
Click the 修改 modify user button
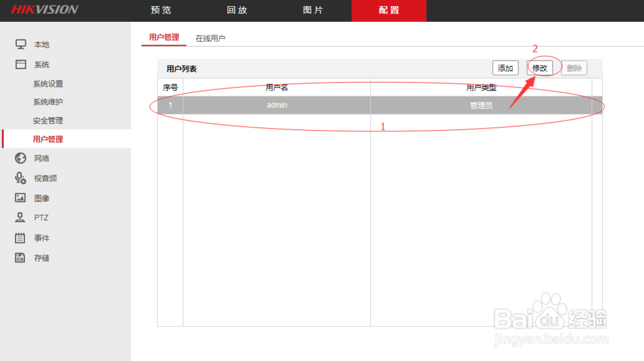pyautogui.click(x=540, y=68)
